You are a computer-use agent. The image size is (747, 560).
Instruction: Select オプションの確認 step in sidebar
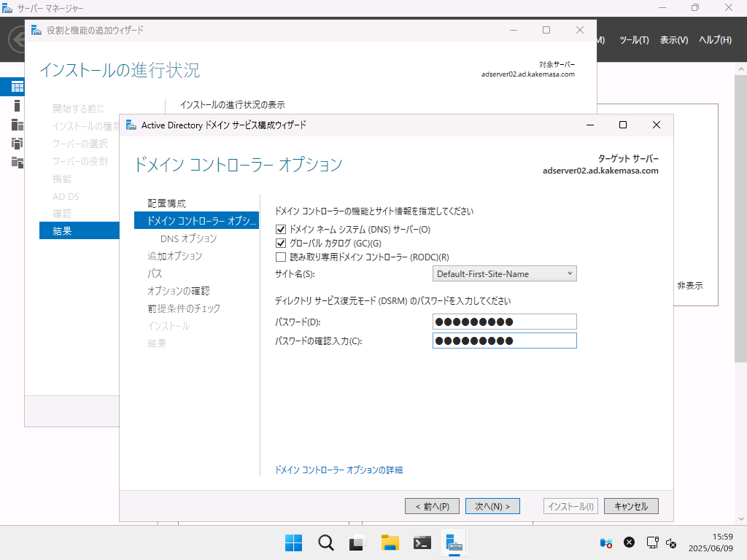click(179, 291)
